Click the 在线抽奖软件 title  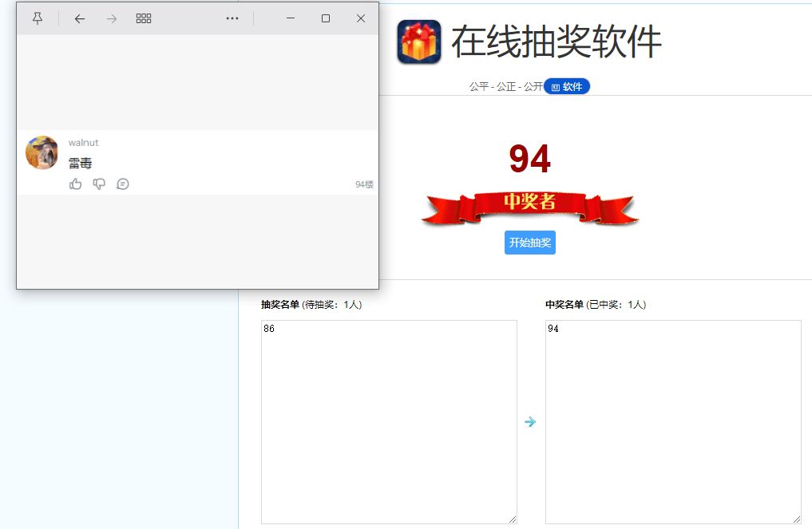[557, 41]
